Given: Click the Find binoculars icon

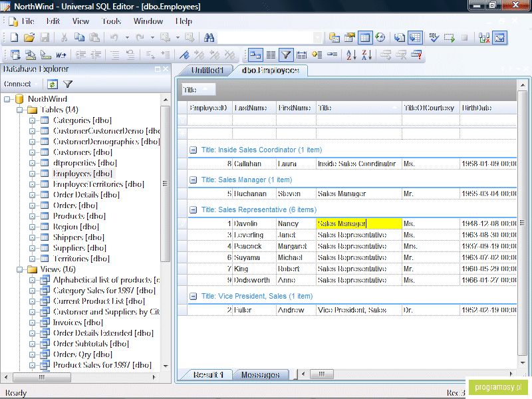Looking at the screenshot, I should coord(209,37).
